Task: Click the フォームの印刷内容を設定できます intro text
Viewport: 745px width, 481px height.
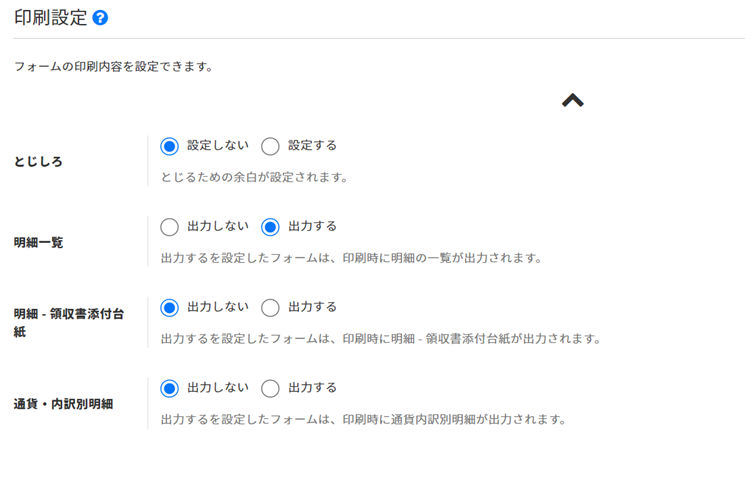Action: pos(114,68)
